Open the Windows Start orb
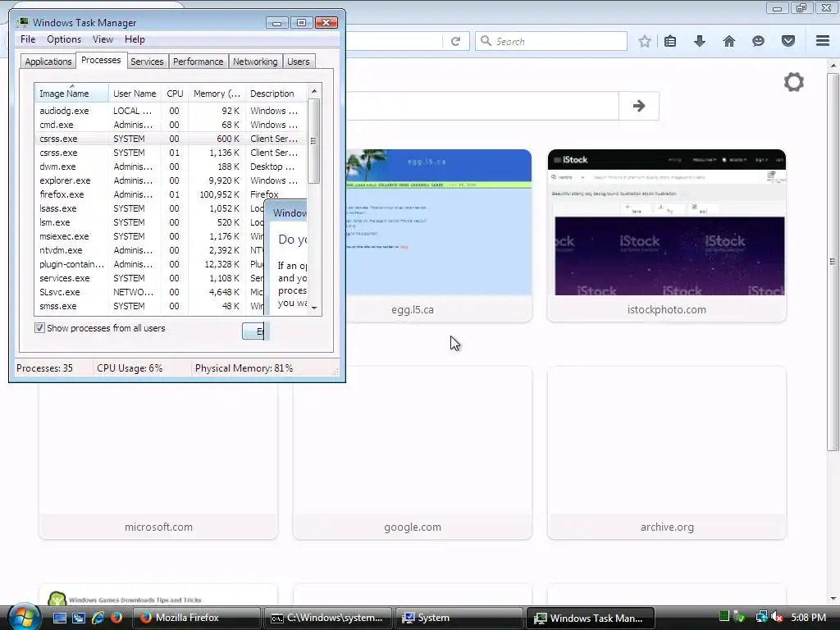The image size is (840, 630). coord(24,617)
